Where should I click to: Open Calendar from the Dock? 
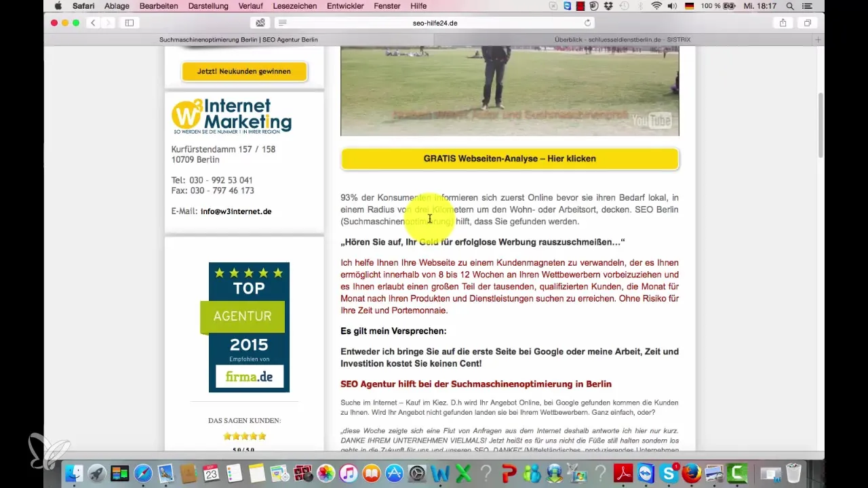(x=210, y=473)
